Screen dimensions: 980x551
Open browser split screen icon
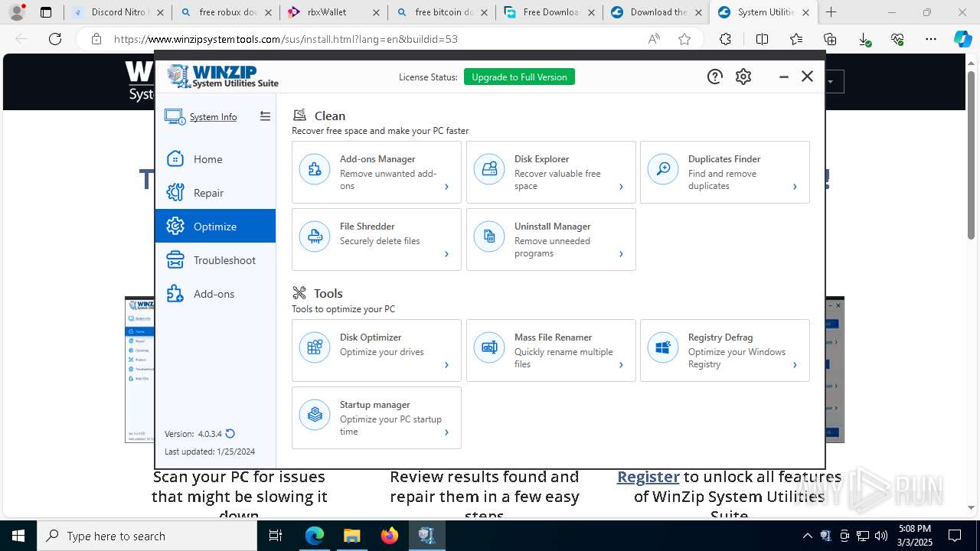[x=762, y=39]
